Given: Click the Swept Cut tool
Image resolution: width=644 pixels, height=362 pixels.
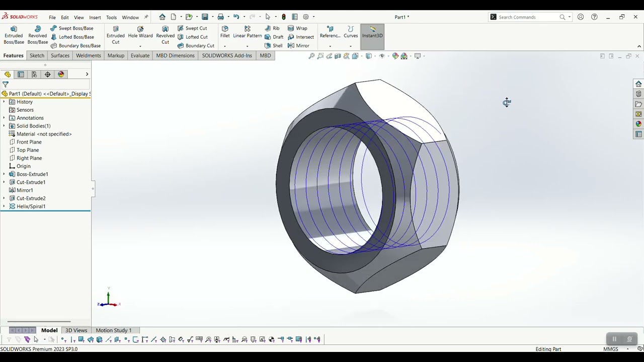Looking at the screenshot, I should pos(192,28).
